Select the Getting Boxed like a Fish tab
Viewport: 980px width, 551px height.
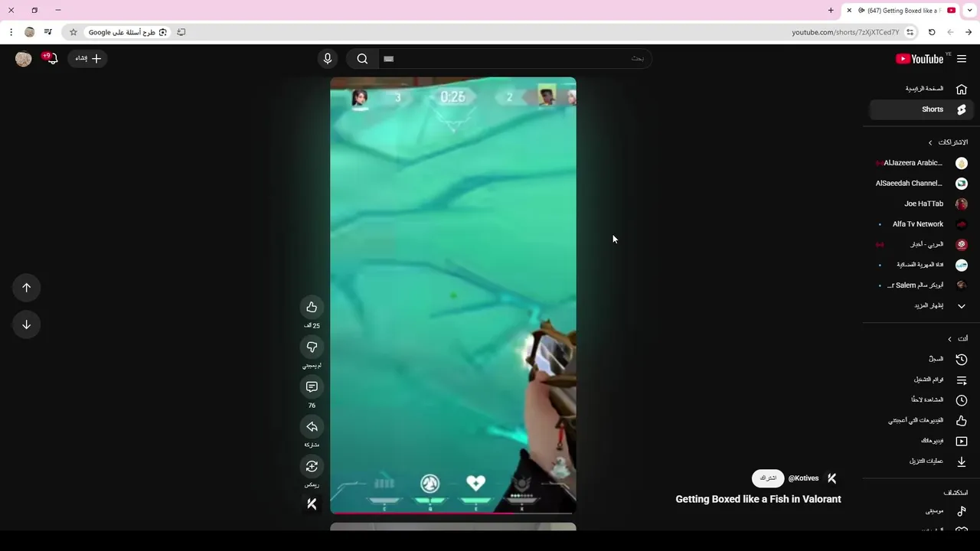pyautogui.click(x=902, y=11)
